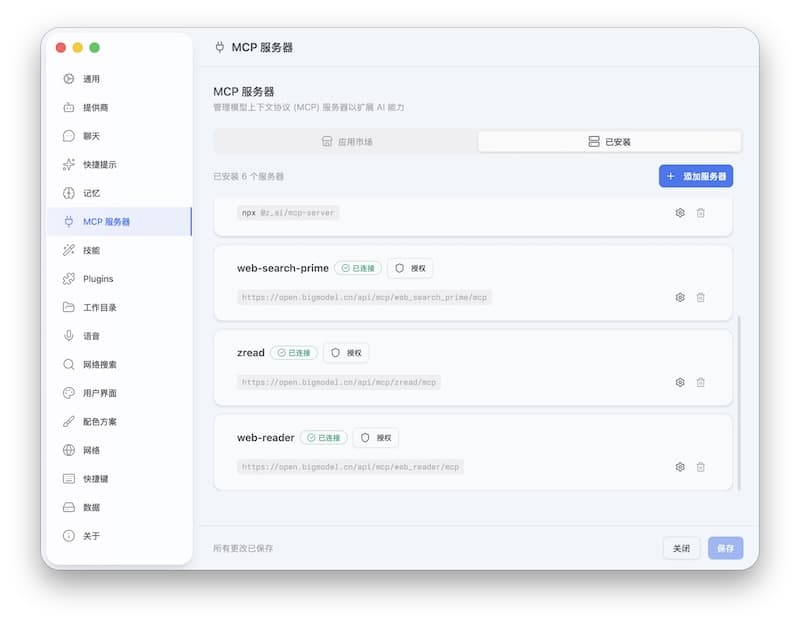800x624 pixels.
Task: Delete the web-reader server
Action: [x=701, y=467]
